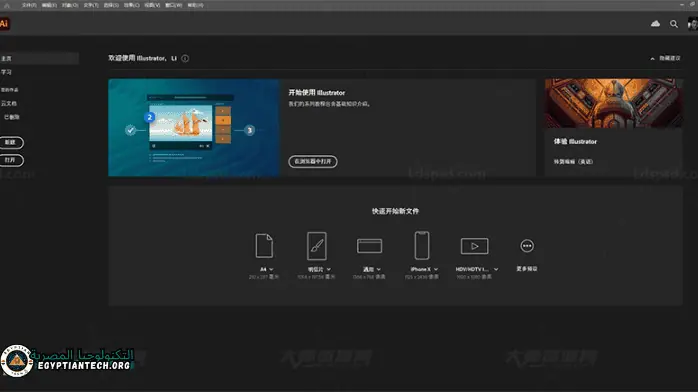Open the 帮助(H) Help menu
The height and width of the screenshot is (392, 698).
[195, 5]
